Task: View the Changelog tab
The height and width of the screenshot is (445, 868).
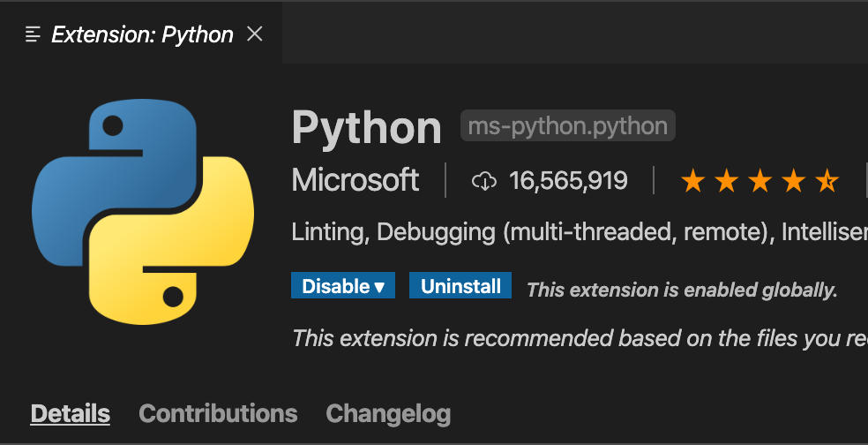Action: tap(388, 413)
